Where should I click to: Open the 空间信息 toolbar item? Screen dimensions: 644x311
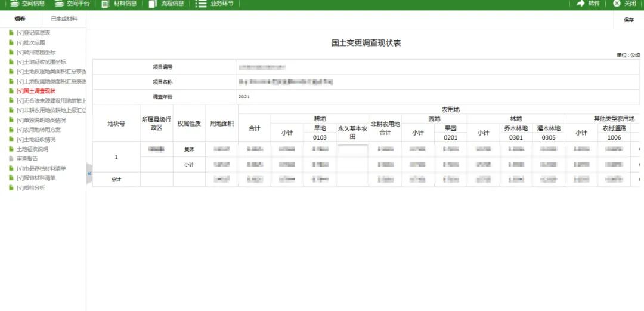pyautogui.click(x=27, y=4)
